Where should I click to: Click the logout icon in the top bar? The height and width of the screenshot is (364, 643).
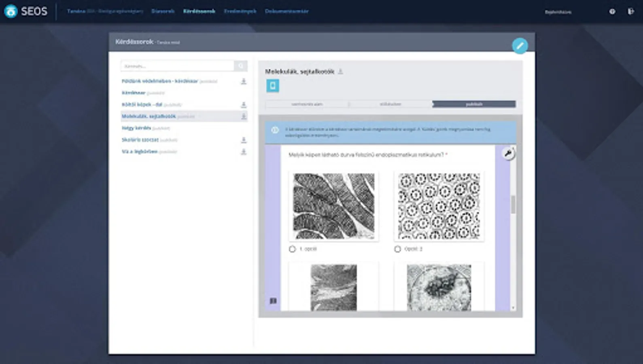point(630,11)
